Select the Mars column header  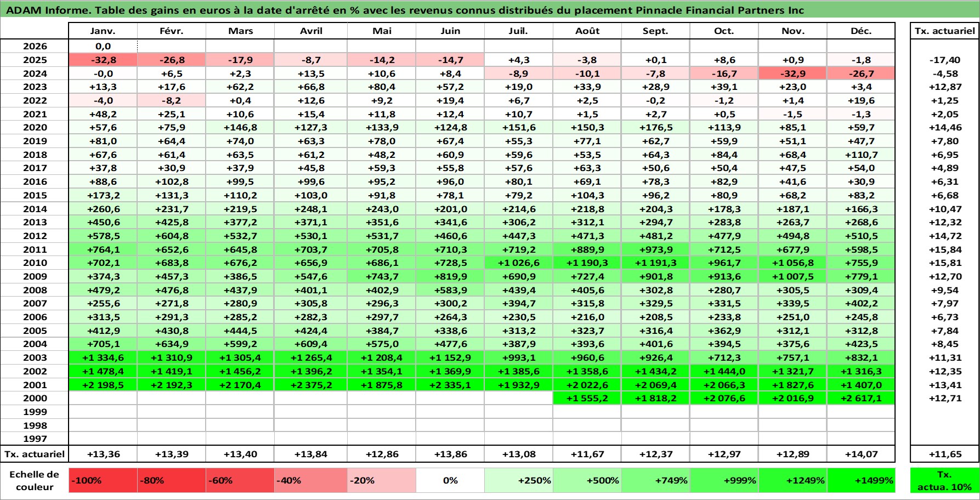[x=240, y=31]
